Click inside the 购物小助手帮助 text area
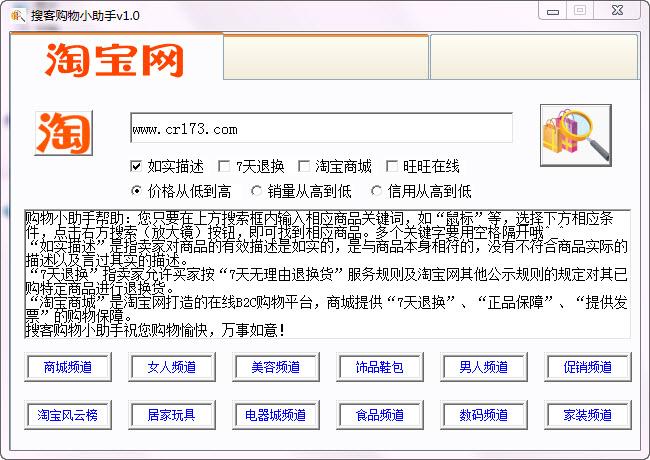 [x=327, y=274]
